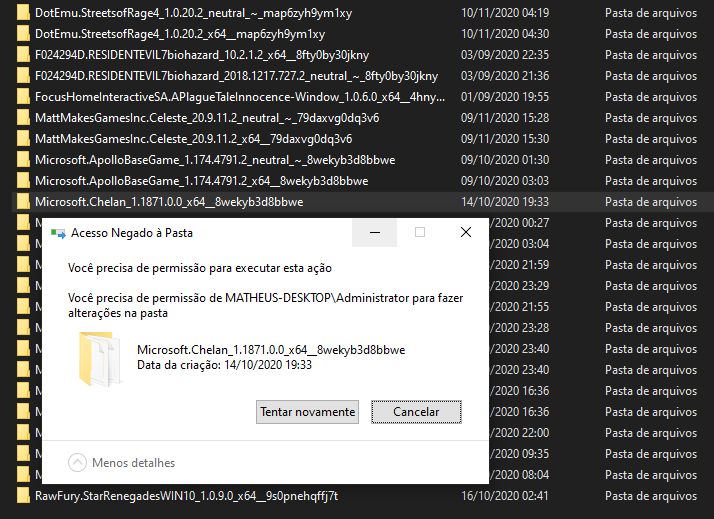
Task: Select RawFury.StarRenegadesWIN10_1.0.9.0_x64 folder name
Action: tap(187, 496)
